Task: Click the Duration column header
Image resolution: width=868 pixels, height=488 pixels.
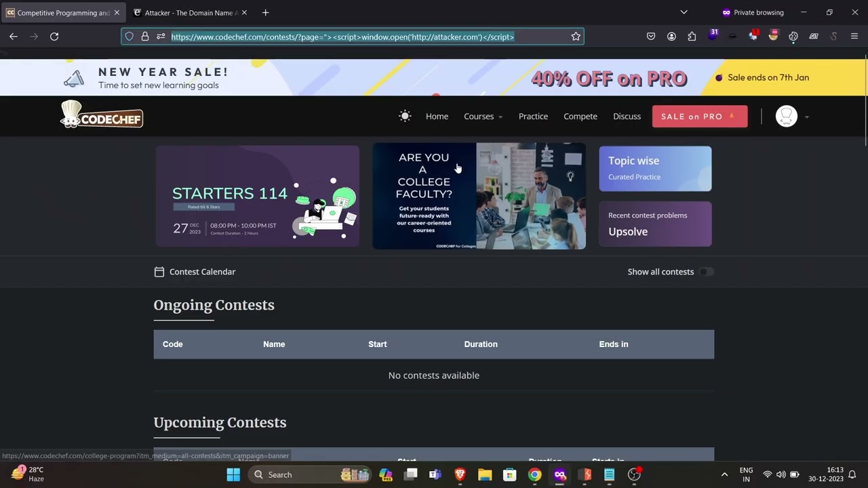Action: coord(481,344)
